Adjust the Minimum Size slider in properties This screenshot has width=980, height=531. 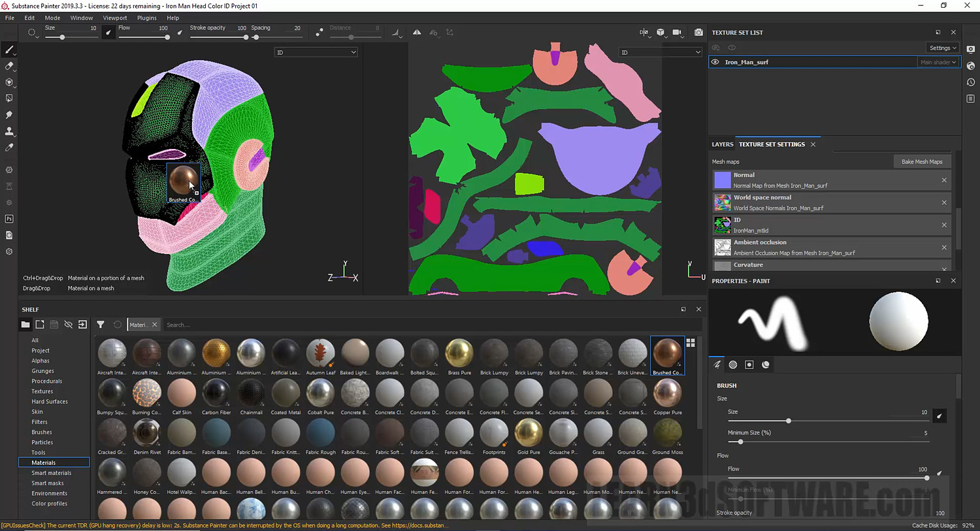[x=828, y=442]
